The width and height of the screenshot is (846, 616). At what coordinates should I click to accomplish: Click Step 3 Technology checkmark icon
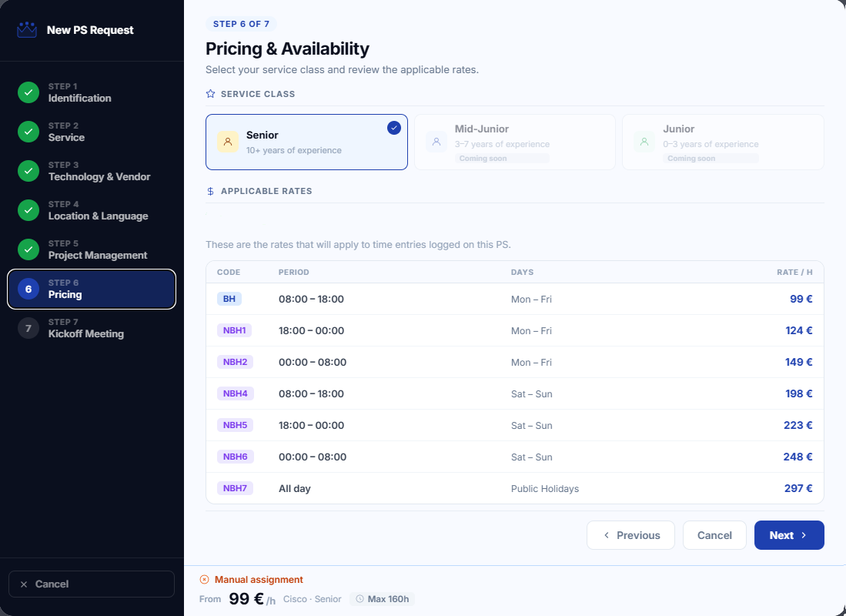click(28, 171)
